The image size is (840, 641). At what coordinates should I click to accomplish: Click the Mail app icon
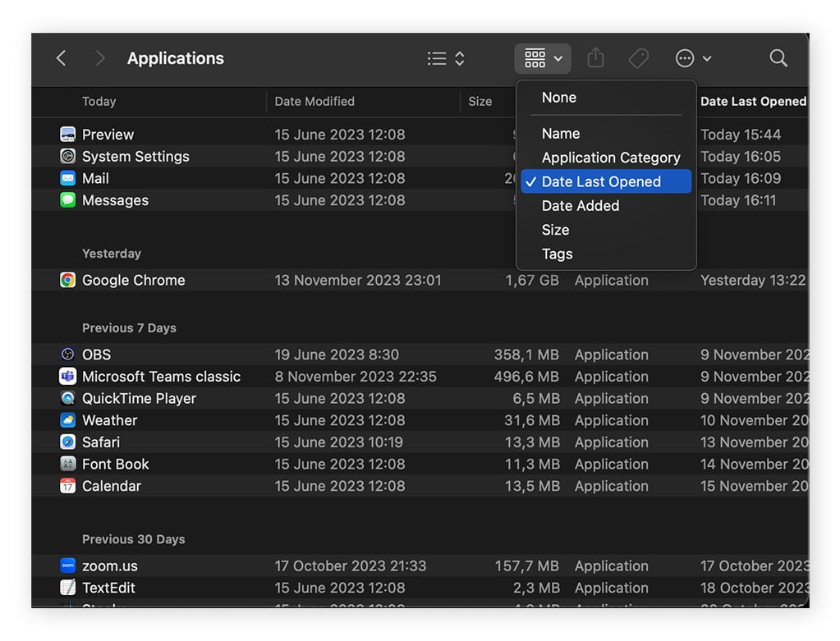(67, 178)
